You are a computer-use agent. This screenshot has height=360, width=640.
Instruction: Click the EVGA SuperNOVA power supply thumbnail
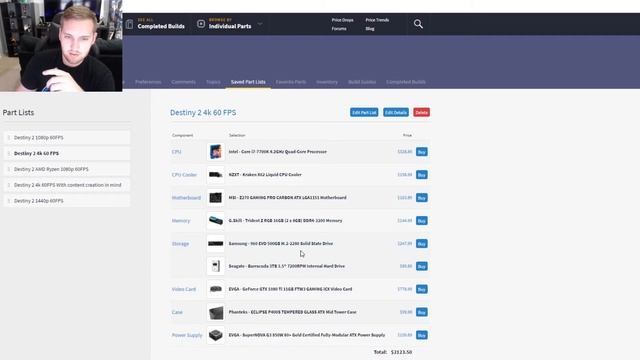216,335
